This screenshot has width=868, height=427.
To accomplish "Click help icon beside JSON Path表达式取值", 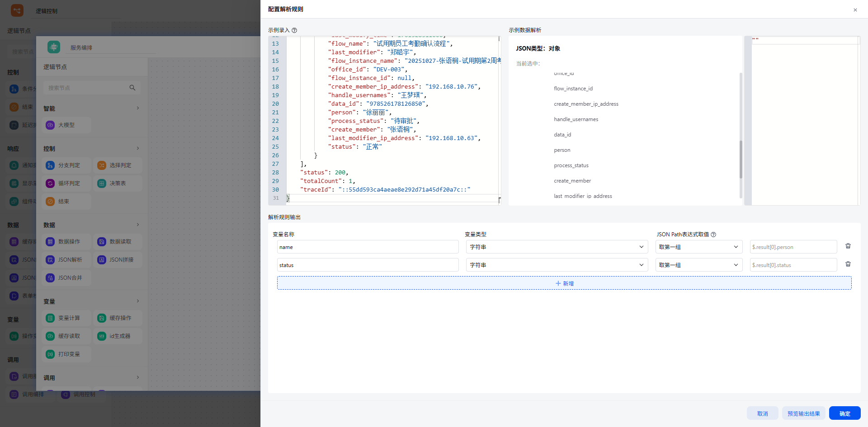I will (x=713, y=235).
